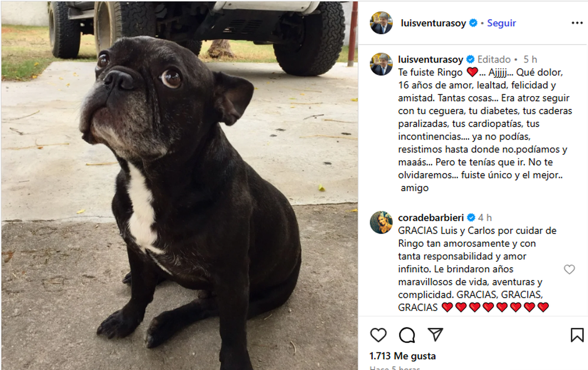Open comments with the speech bubble icon

(x=407, y=335)
